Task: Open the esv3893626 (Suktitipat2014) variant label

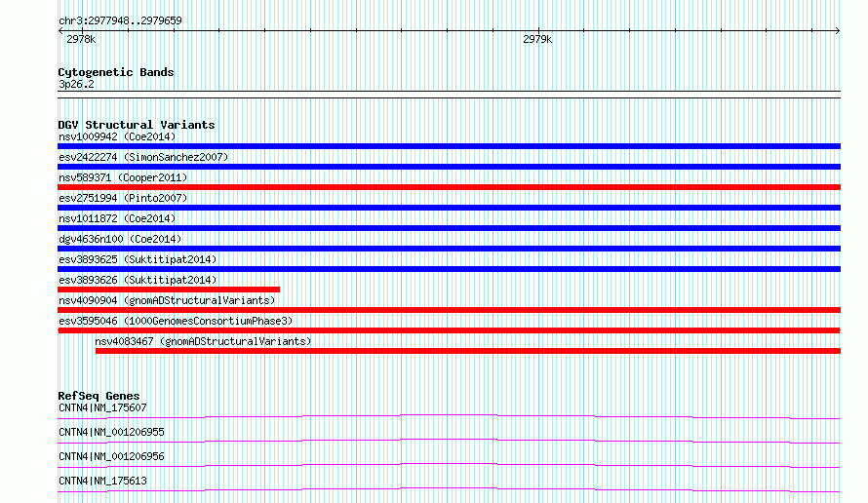Action: [x=138, y=280]
